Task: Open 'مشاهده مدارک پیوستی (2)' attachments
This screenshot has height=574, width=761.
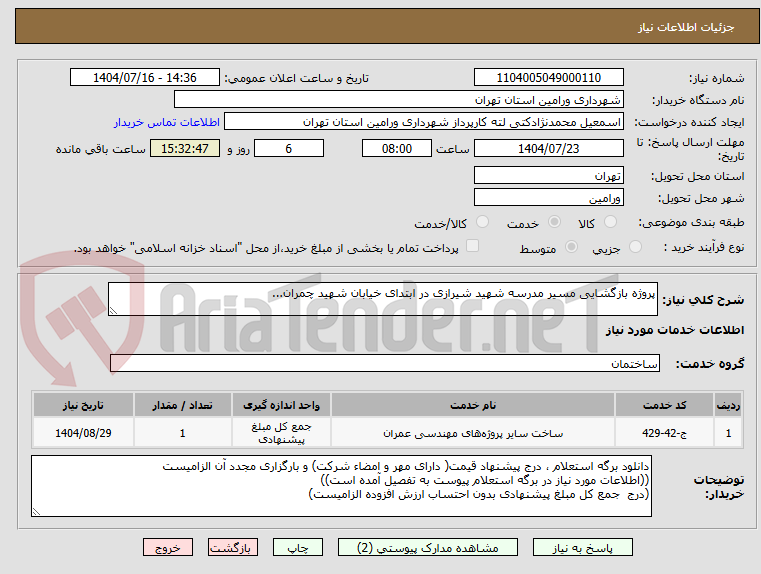Action: point(428,547)
